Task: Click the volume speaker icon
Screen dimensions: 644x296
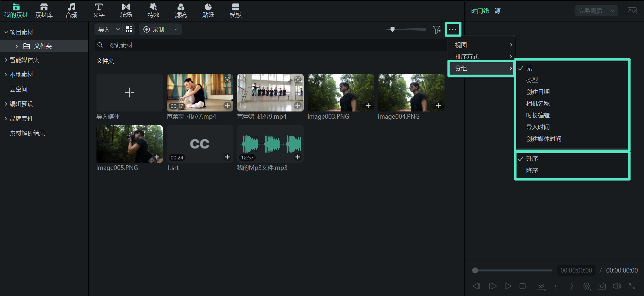Action: 617,286
